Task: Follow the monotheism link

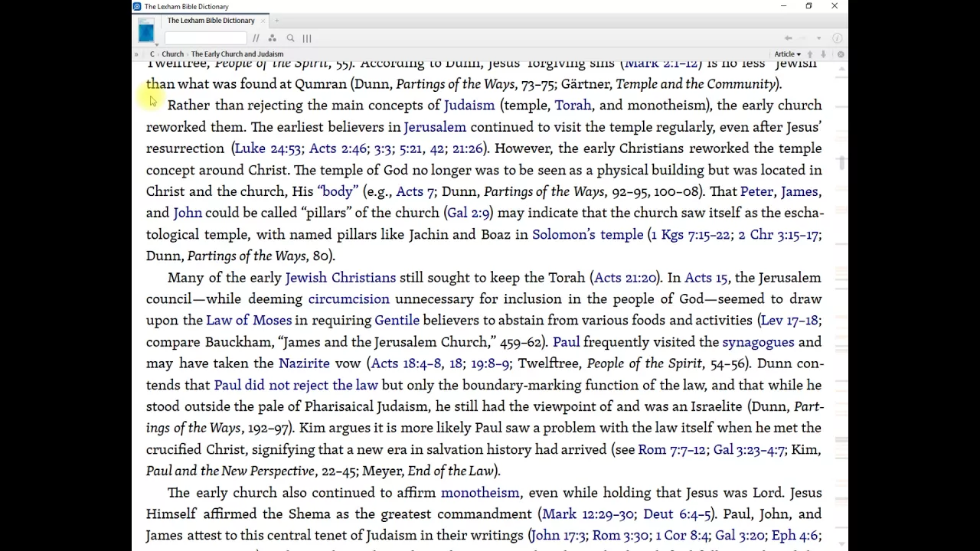Action: [x=480, y=493]
